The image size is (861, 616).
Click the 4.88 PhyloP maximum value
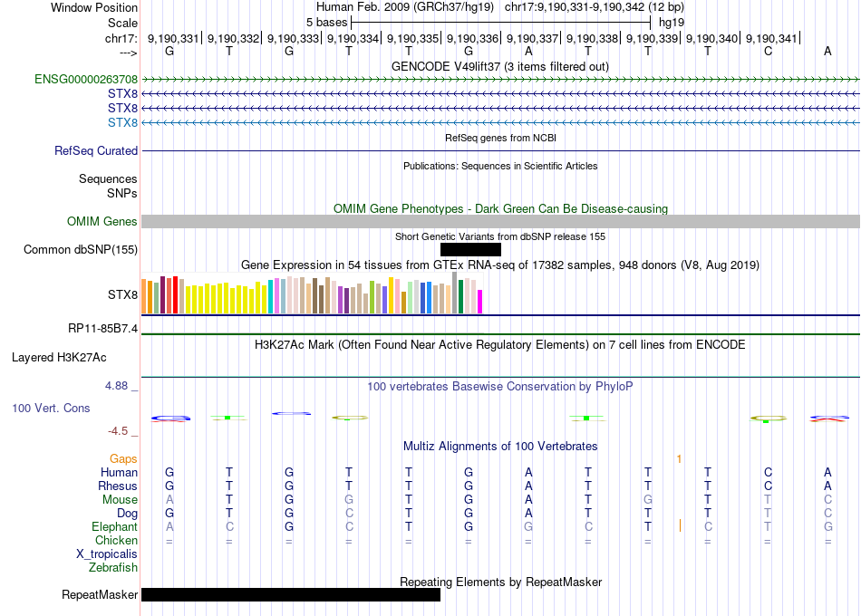(117, 386)
